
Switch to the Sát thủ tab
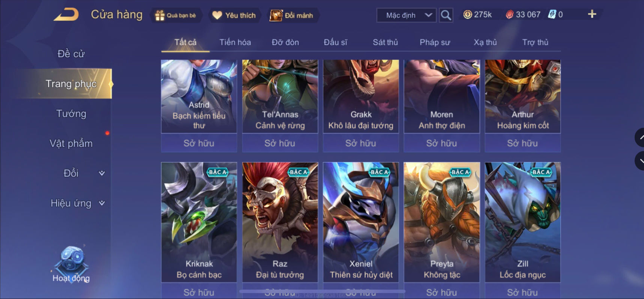click(385, 42)
